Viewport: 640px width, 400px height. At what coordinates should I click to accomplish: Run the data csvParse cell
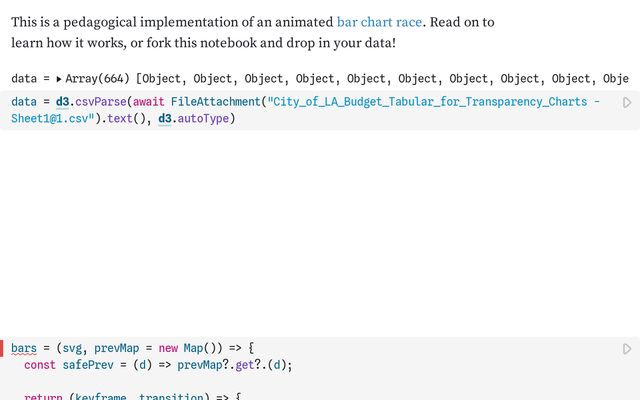pyautogui.click(x=627, y=102)
